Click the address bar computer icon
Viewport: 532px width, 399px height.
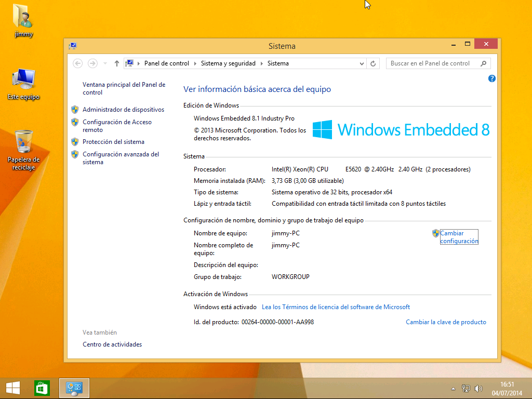click(x=129, y=63)
